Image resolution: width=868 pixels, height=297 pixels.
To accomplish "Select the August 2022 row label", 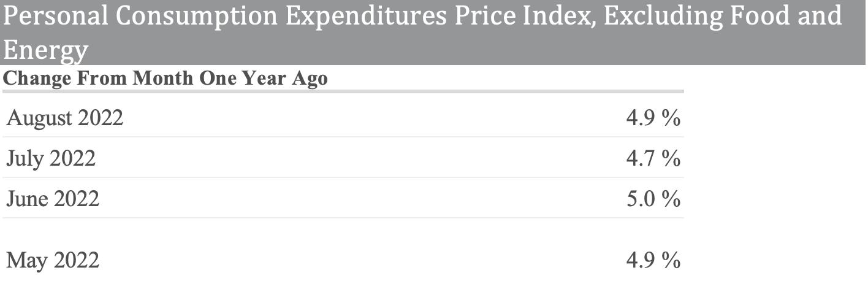I will point(65,117).
